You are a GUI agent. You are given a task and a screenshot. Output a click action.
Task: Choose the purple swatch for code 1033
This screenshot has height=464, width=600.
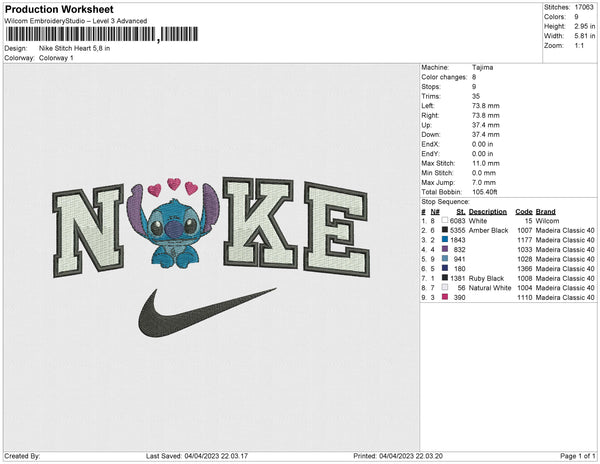(x=445, y=249)
